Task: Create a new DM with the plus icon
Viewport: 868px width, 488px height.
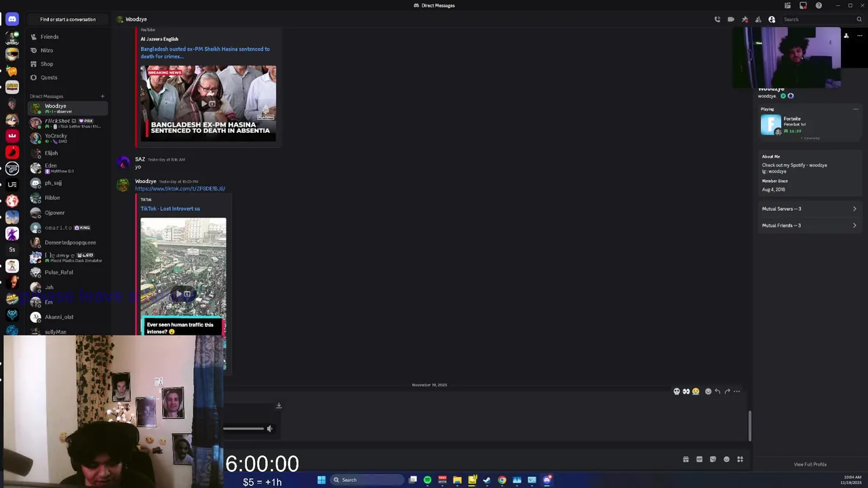Action: pyautogui.click(x=102, y=96)
